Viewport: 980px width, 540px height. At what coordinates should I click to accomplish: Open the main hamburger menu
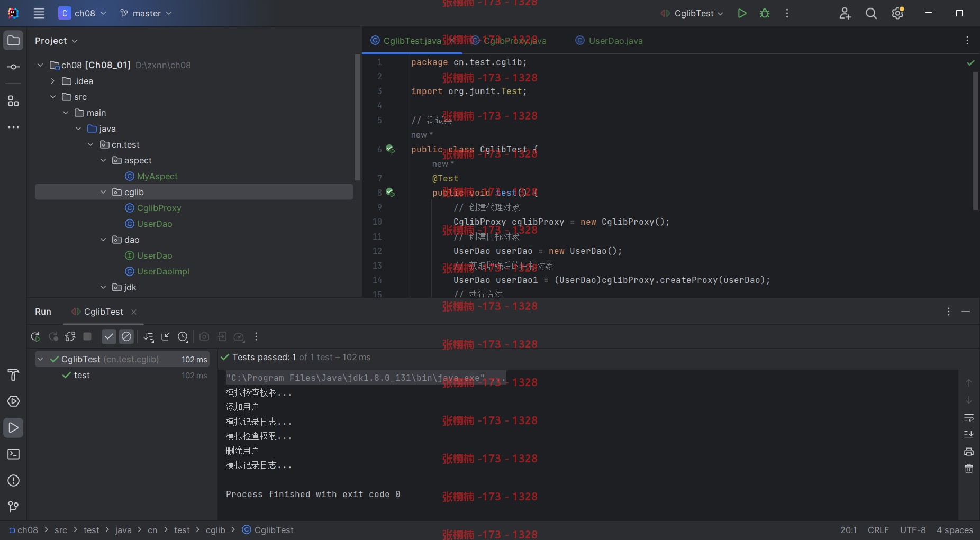point(39,13)
